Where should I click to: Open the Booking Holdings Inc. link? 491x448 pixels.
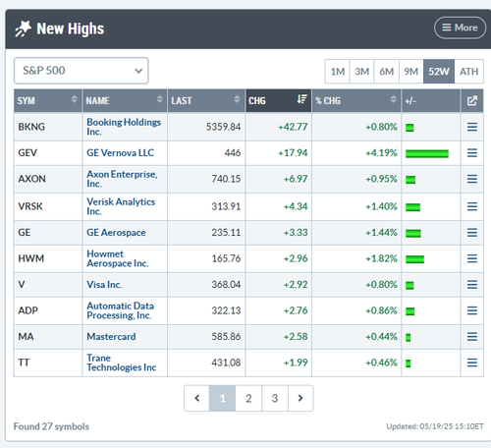click(x=124, y=127)
